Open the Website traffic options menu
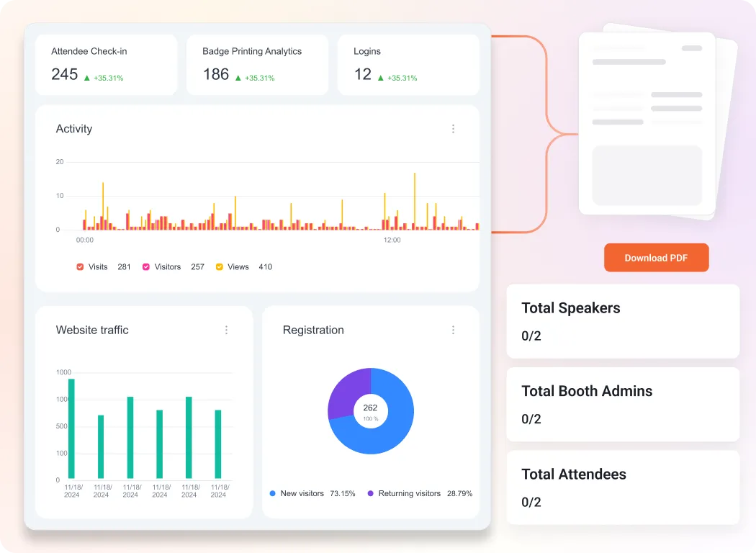Screen dimensions: 756x553 coord(227,330)
